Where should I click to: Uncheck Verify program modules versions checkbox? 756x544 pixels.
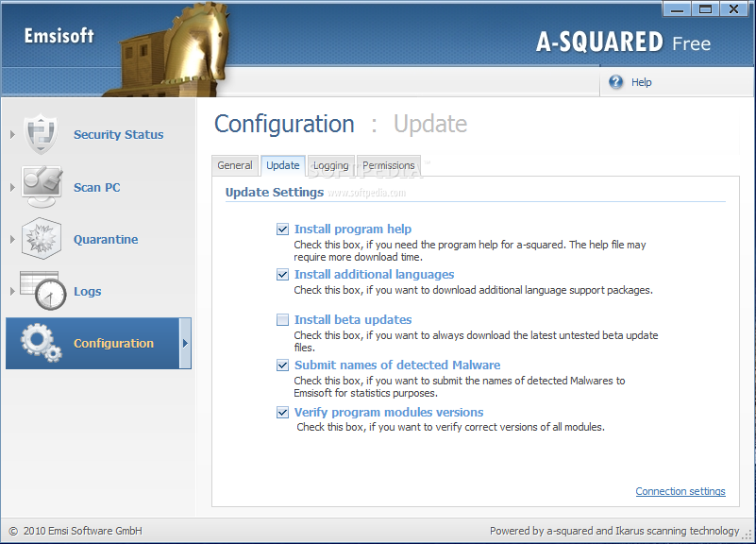(x=282, y=413)
